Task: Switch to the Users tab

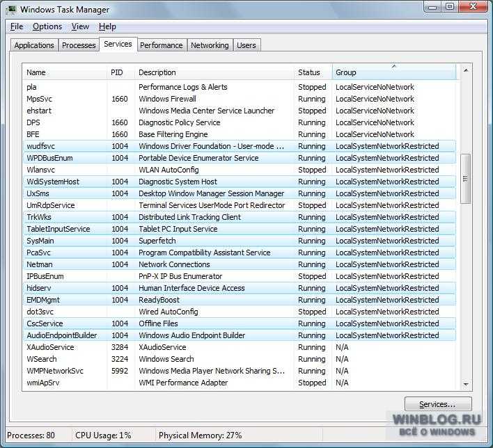Action: point(246,45)
